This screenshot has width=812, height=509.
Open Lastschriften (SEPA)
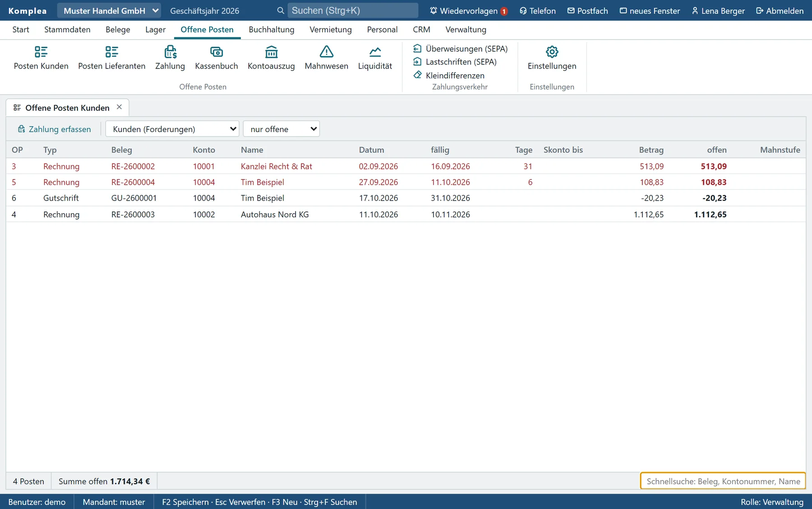(x=455, y=62)
